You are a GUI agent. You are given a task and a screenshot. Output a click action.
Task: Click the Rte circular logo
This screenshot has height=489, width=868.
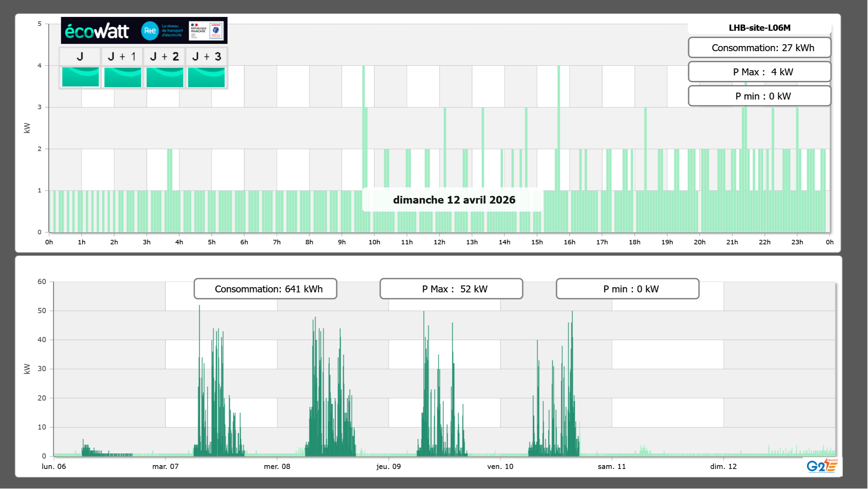[x=150, y=31]
